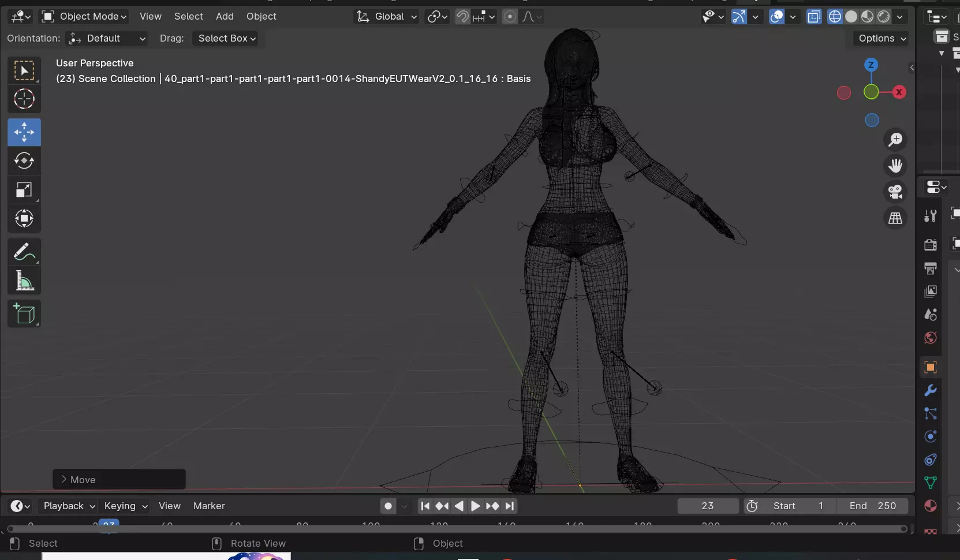Toggle proportional editing
Screen dimensions: 960x560
pyautogui.click(x=510, y=17)
